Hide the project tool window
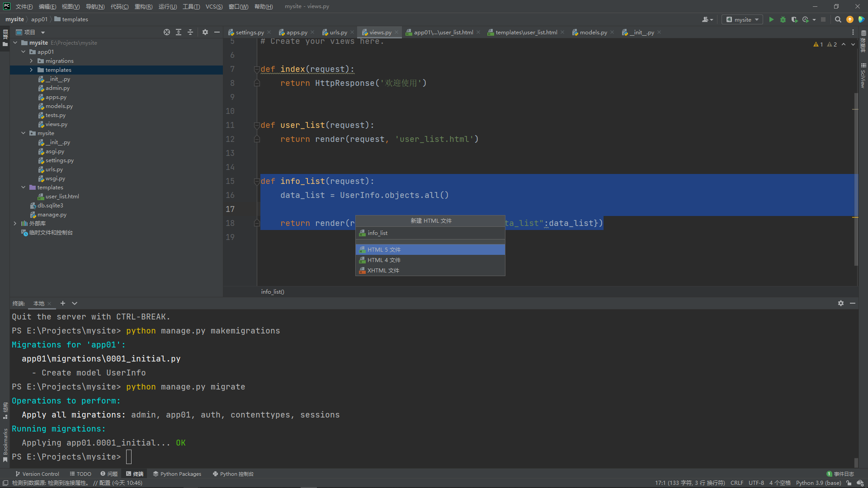Screen dimensions: 868x488 217,32
